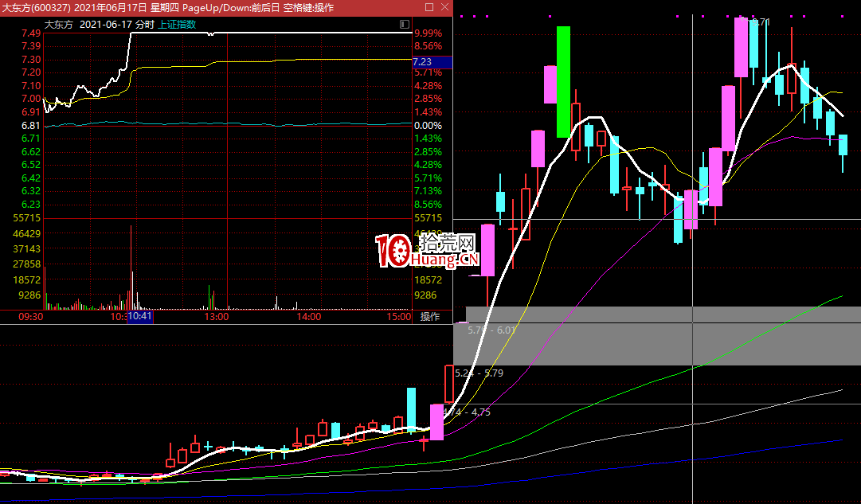Click the 5.24 - 5.79 gap label
The width and height of the screenshot is (861, 504).
[x=479, y=373]
